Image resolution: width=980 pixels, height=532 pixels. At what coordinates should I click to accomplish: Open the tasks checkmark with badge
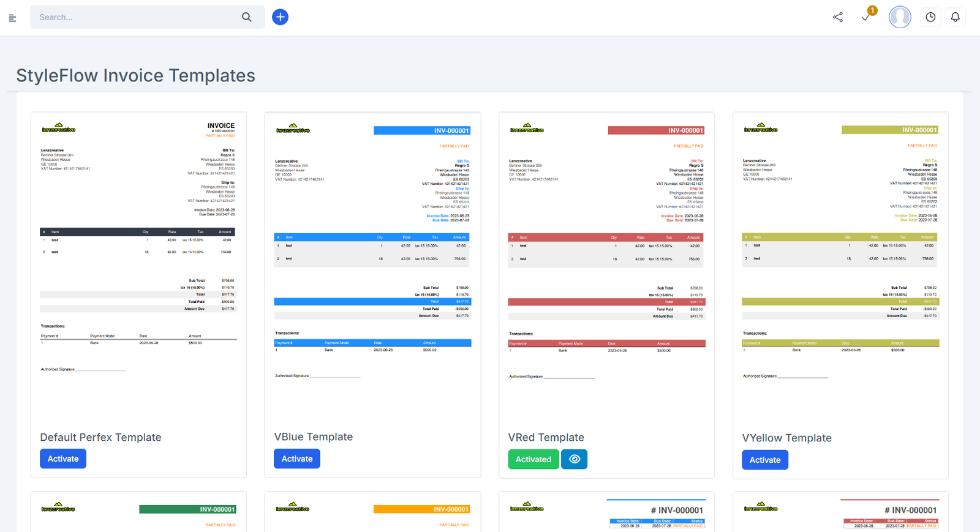866,17
